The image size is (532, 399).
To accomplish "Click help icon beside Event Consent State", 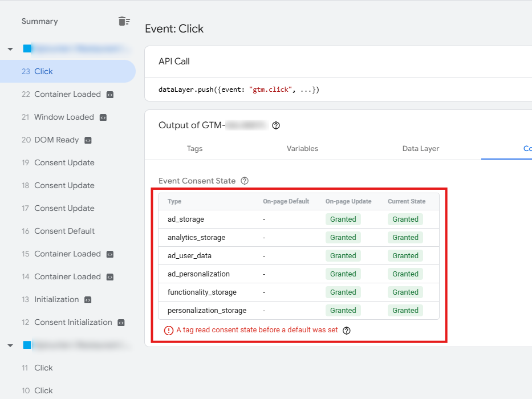I will tap(245, 181).
